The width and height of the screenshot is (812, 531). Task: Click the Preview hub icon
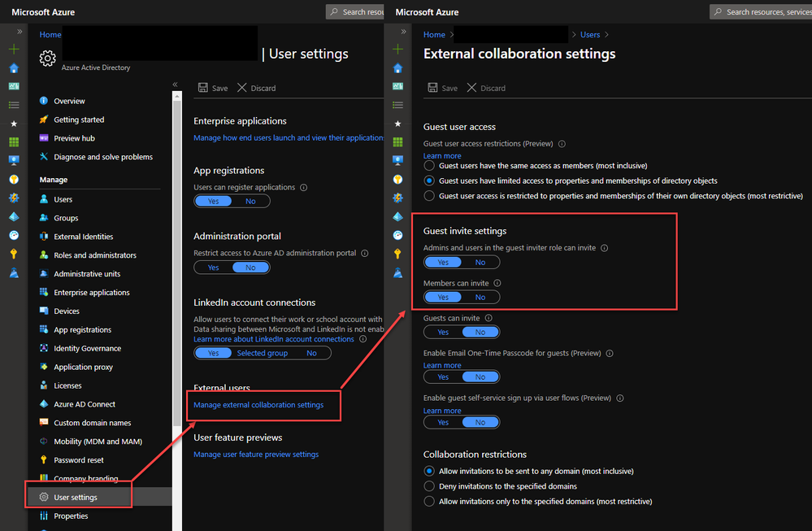[44, 137]
